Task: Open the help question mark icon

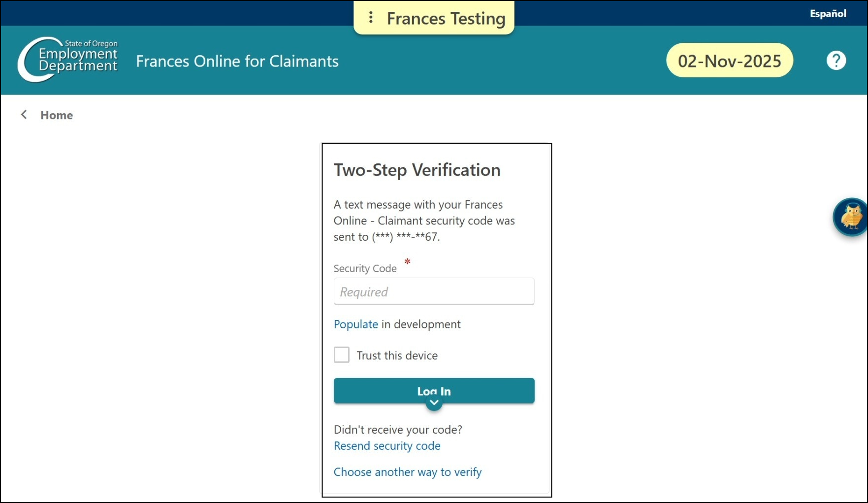Action: point(836,61)
